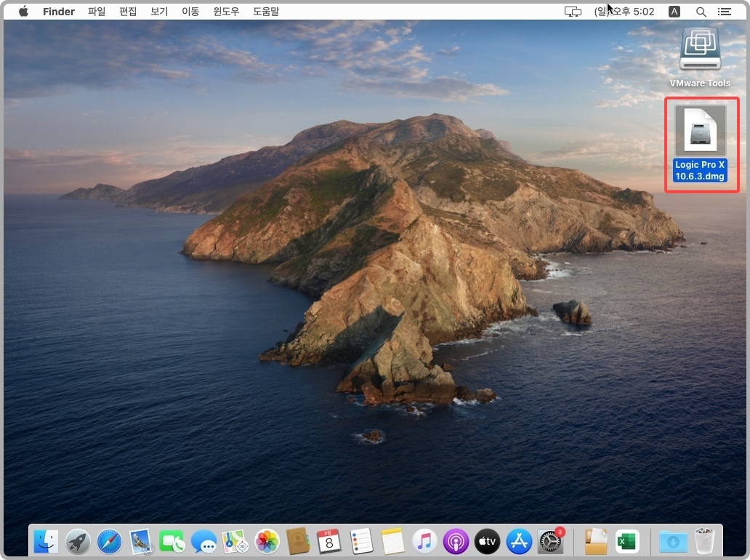Open the Apple menu

pyautogui.click(x=23, y=12)
